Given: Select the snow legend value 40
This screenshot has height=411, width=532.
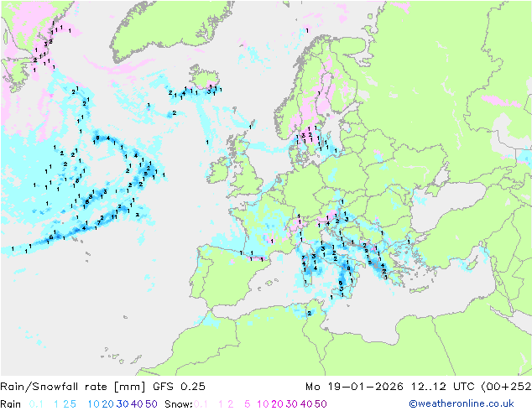Looking at the screenshot, I should click(306, 404).
